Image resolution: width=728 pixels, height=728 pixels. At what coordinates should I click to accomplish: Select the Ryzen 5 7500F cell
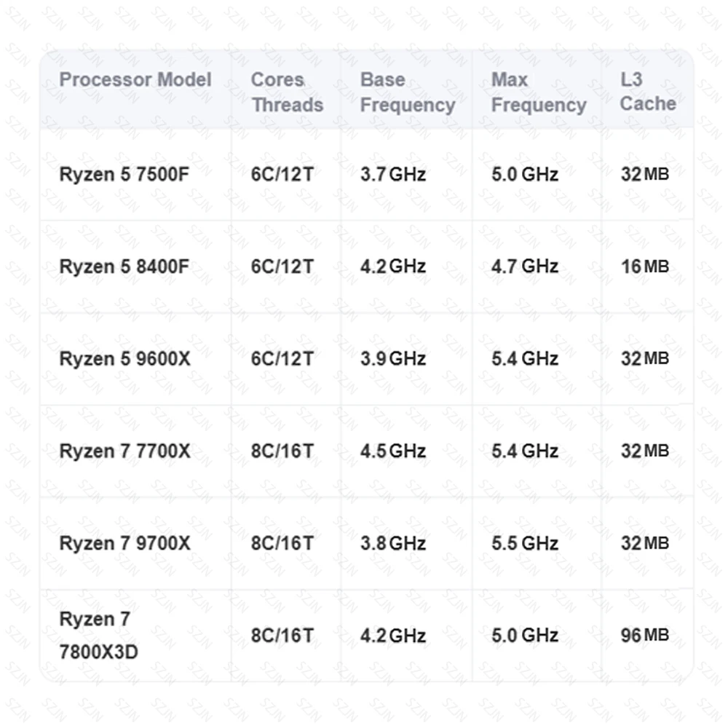pos(124,175)
